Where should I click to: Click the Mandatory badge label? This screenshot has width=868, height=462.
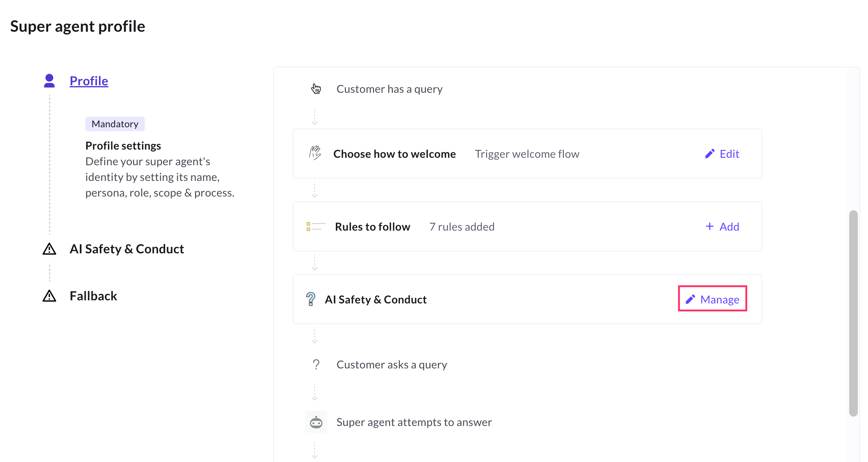pos(115,124)
